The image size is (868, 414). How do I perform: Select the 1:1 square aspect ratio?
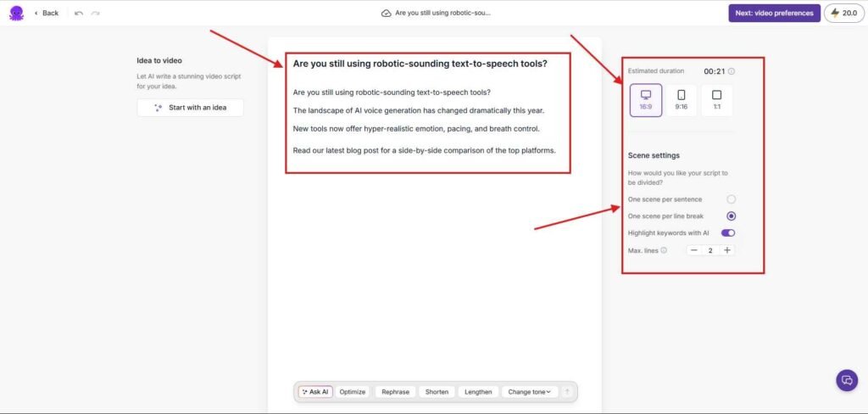(x=716, y=100)
